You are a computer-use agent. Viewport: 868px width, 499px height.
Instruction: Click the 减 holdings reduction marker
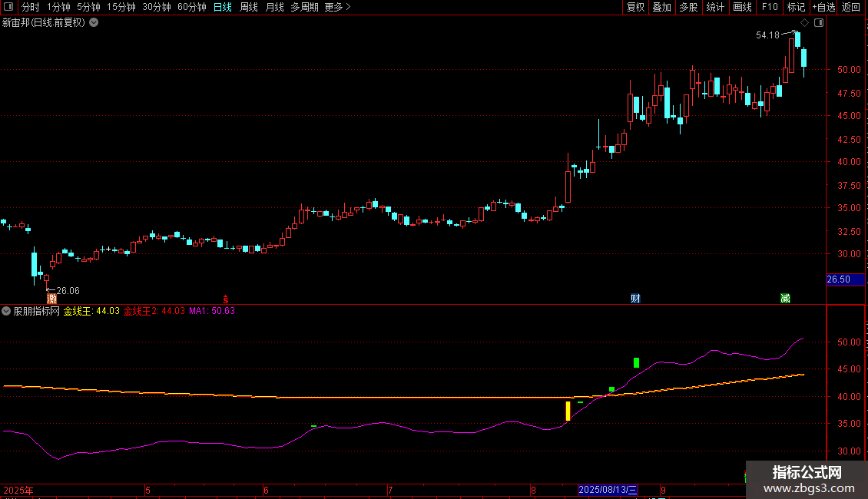[x=785, y=299]
